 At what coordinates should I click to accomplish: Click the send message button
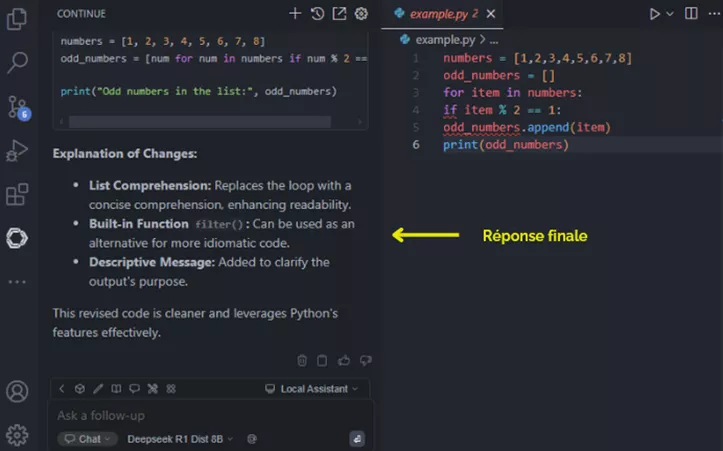click(357, 439)
